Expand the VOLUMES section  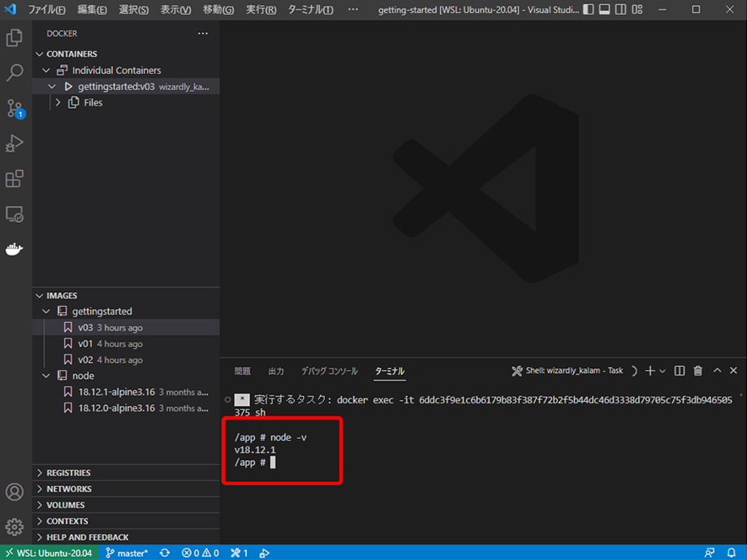pos(126,506)
